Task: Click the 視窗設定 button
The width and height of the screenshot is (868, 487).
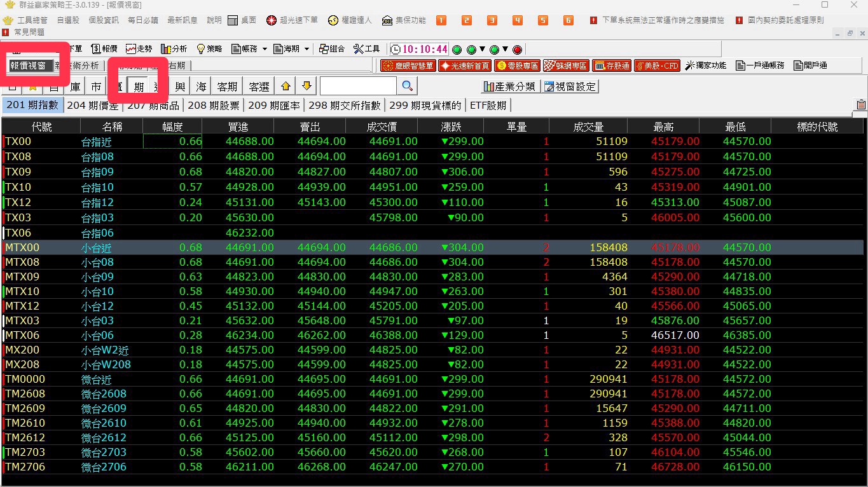Action: pos(570,86)
